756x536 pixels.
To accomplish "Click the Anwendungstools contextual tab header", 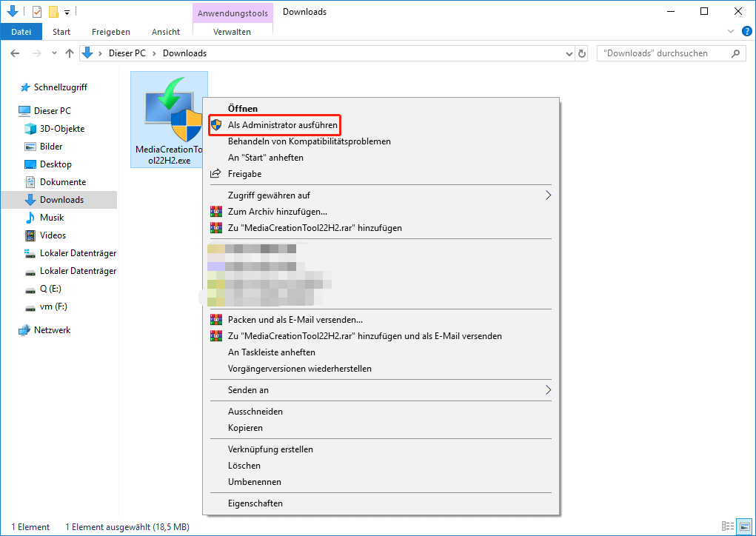I will (x=233, y=13).
